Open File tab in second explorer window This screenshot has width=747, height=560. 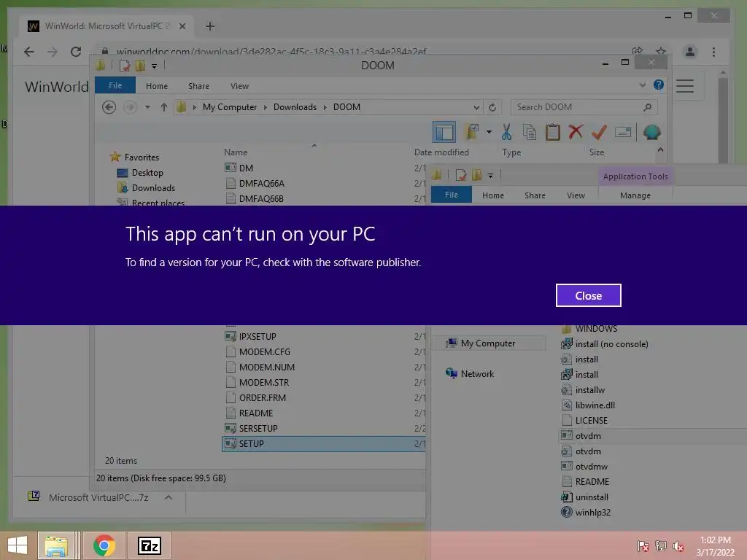451,195
